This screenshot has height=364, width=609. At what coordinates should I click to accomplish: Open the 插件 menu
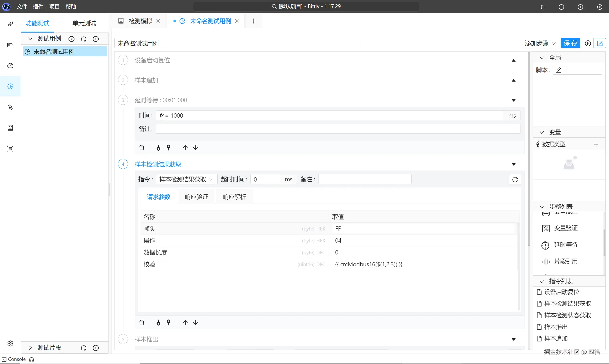38,7
